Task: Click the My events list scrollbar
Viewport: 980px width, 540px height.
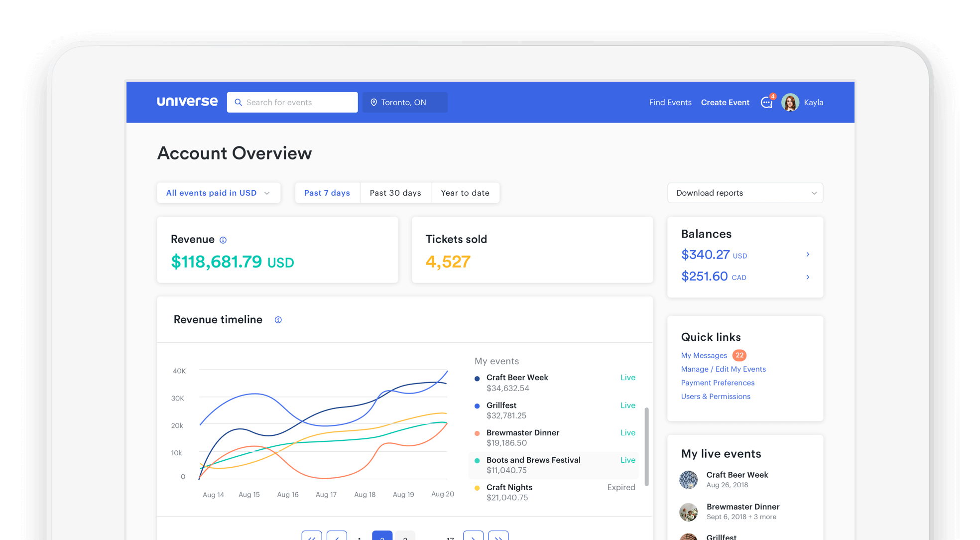Action: (x=646, y=446)
